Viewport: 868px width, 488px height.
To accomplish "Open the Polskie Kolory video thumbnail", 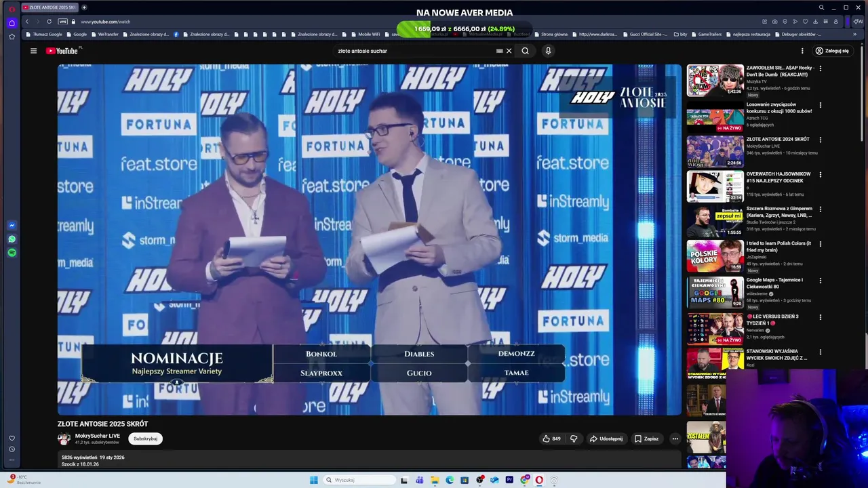I will coord(715,256).
